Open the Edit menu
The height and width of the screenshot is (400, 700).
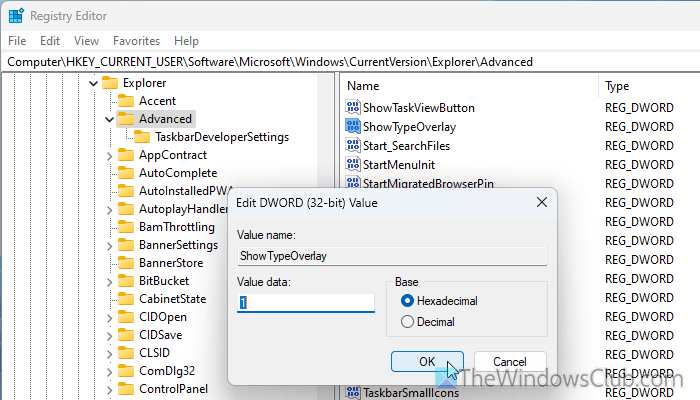(x=50, y=41)
